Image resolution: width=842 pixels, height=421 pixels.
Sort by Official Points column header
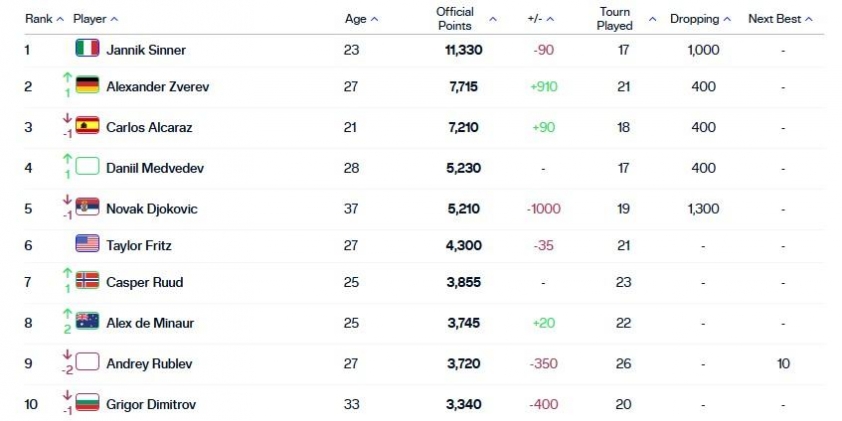466,19
